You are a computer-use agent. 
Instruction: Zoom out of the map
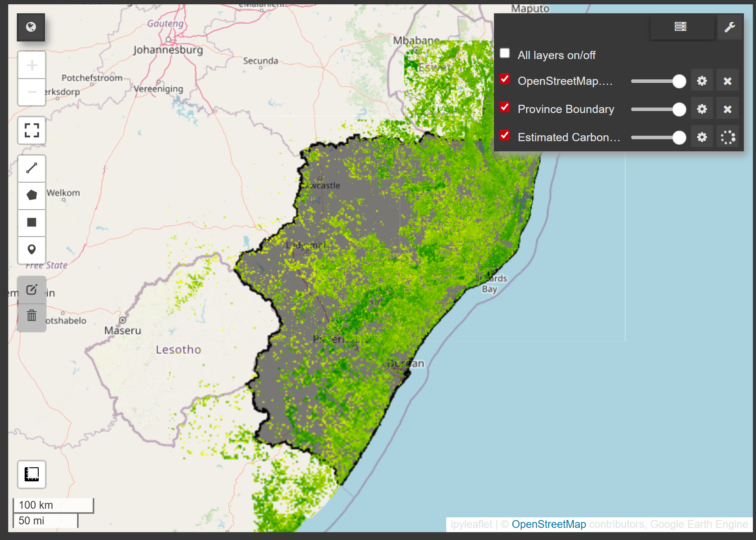32,92
